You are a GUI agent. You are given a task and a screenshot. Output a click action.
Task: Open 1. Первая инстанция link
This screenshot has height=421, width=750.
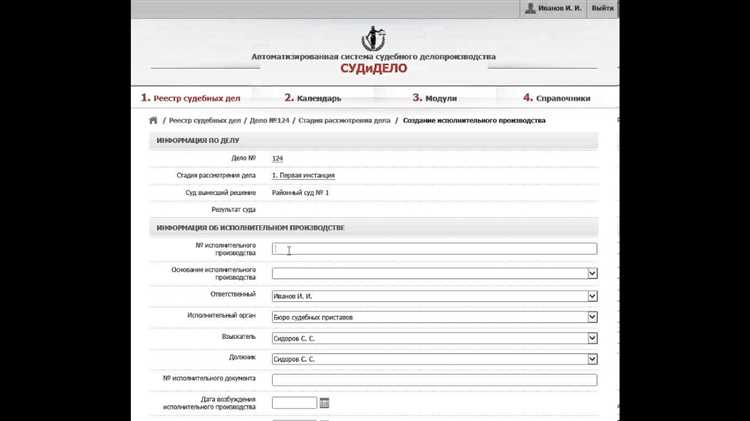point(303,176)
